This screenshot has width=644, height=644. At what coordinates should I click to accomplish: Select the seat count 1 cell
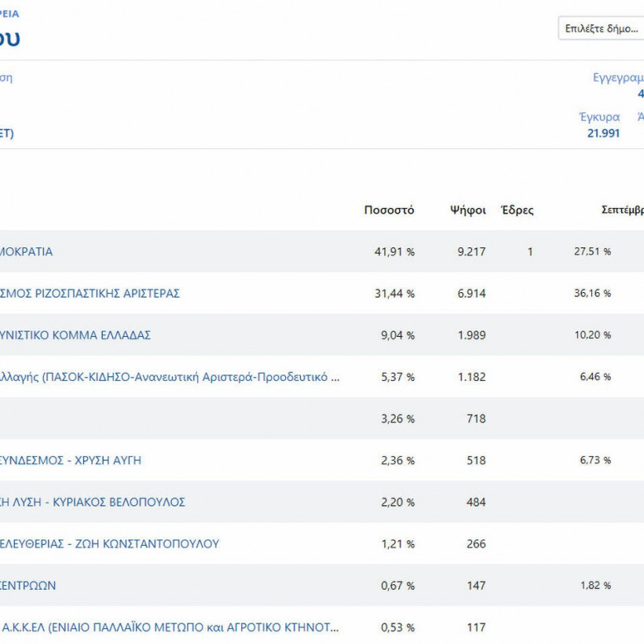tap(530, 252)
